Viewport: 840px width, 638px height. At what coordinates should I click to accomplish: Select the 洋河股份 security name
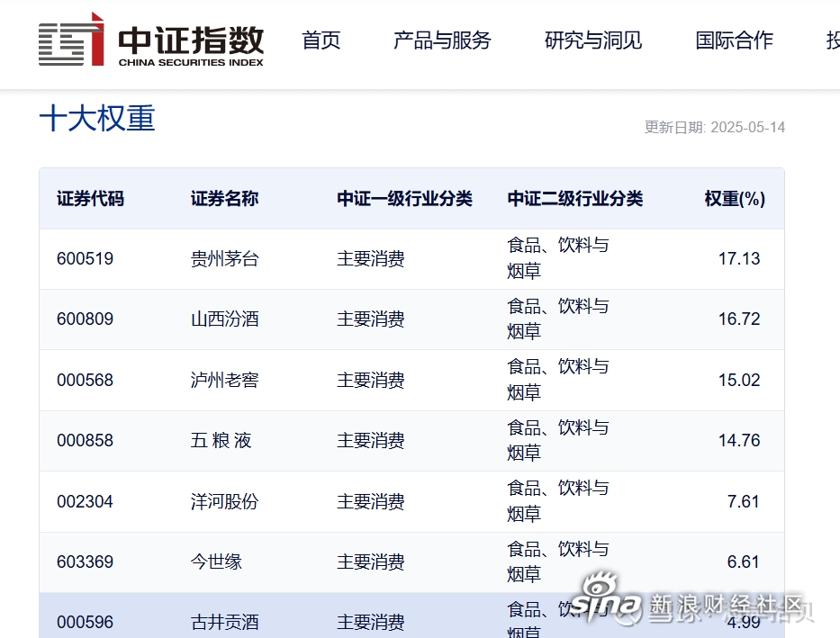[225, 501]
